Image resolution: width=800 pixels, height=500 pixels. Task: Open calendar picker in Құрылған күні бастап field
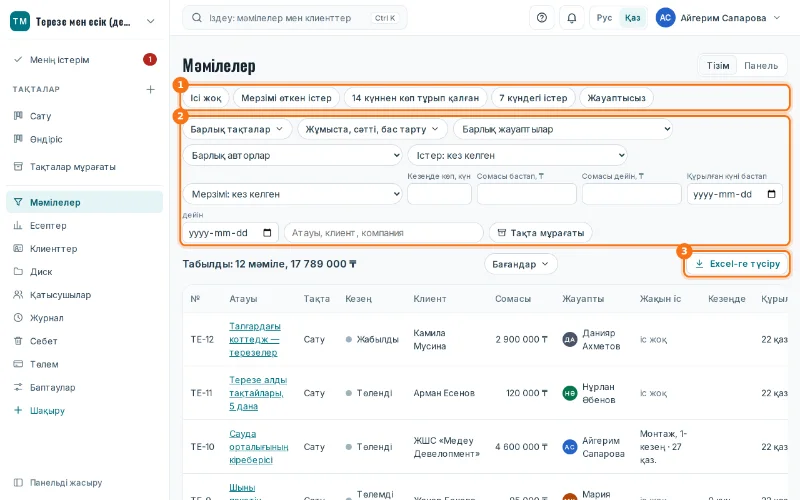(771, 194)
